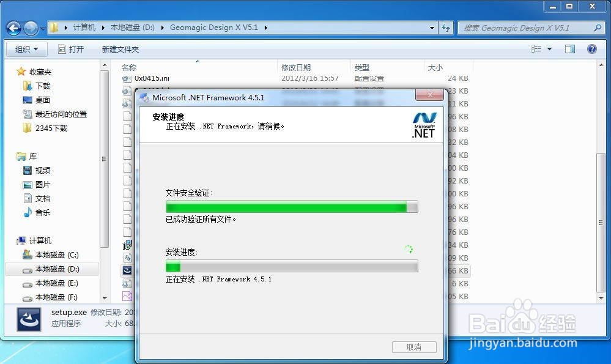Open the 音乐 library

pyautogui.click(x=43, y=212)
